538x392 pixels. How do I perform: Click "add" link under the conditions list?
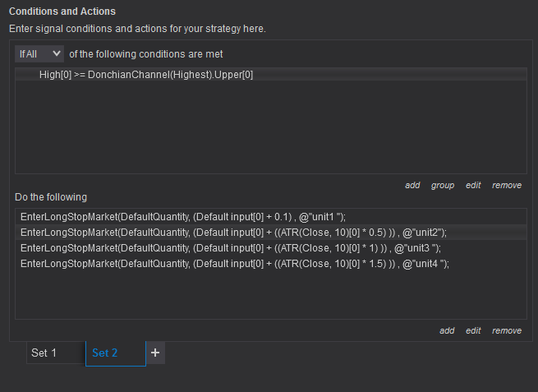tap(412, 185)
